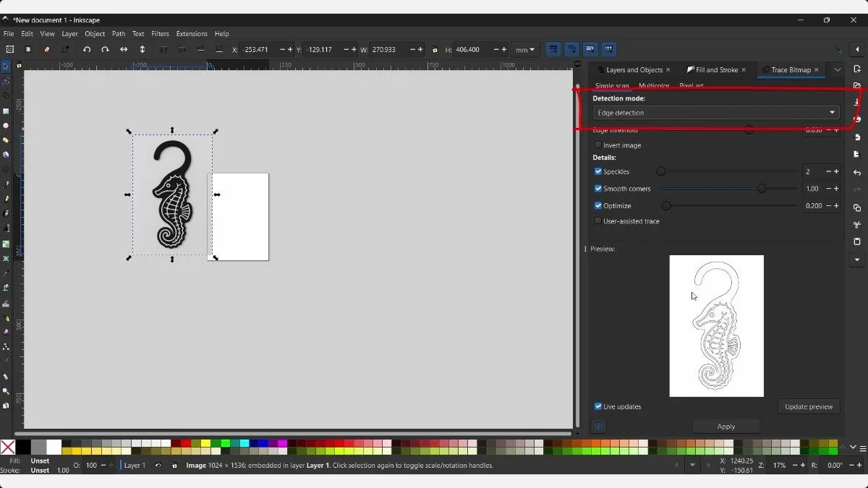This screenshot has height=488, width=868.
Task: Toggle the Live updates checkbox
Action: click(x=598, y=406)
